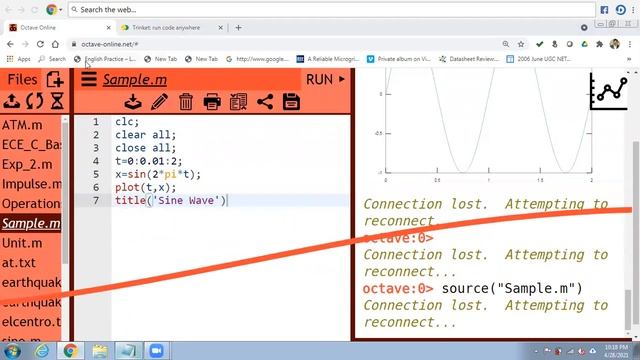The image size is (640, 360).
Task: Download the Sample.m file
Action: click(x=133, y=102)
